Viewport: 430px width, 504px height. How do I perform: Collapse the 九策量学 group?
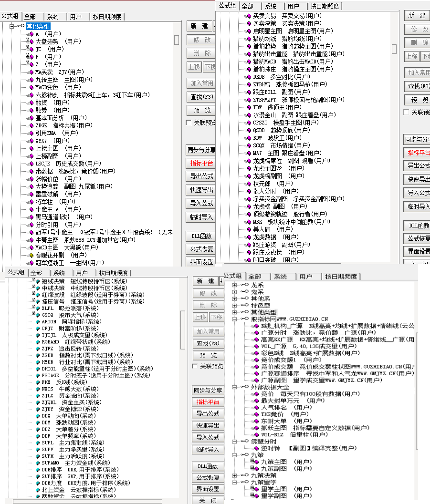point(234,482)
